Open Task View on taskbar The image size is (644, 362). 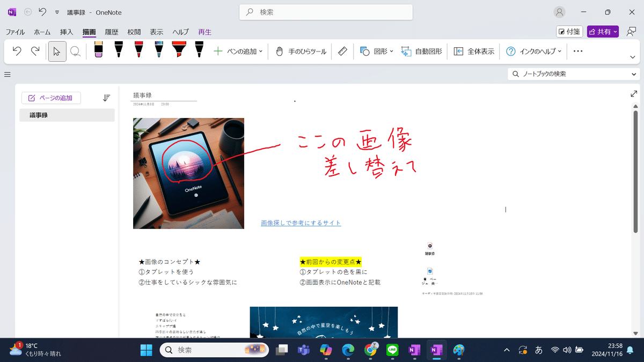(281, 350)
